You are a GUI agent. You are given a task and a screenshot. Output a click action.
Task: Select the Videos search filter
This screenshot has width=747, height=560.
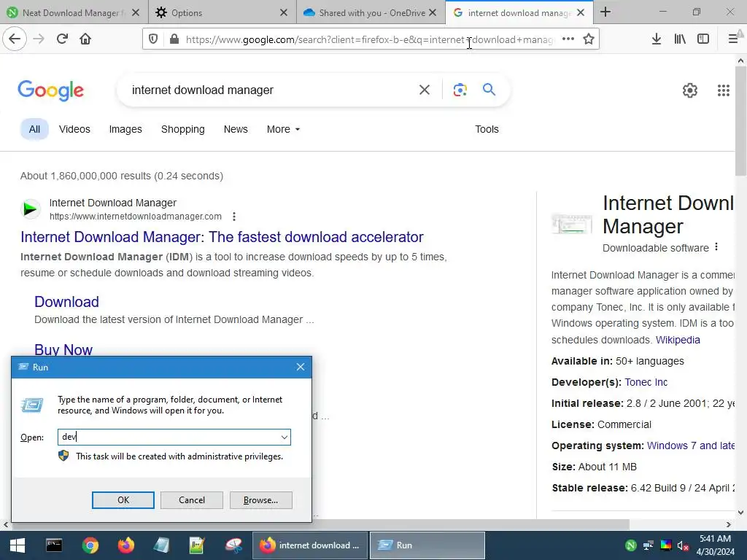[x=74, y=129]
